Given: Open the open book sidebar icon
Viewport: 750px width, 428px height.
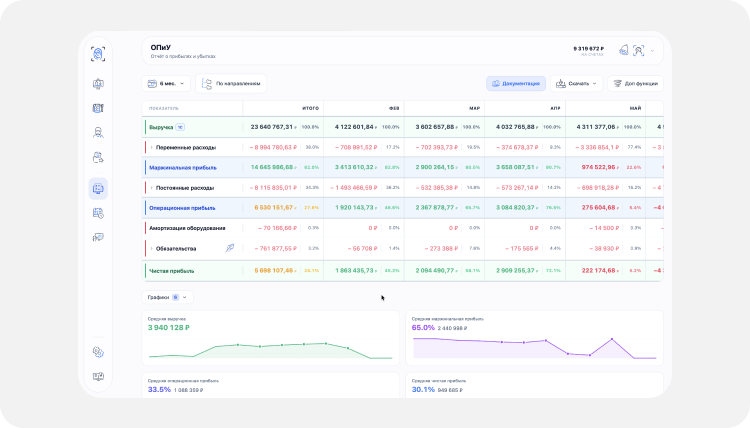Looking at the screenshot, I should click(x=98, y=377).
